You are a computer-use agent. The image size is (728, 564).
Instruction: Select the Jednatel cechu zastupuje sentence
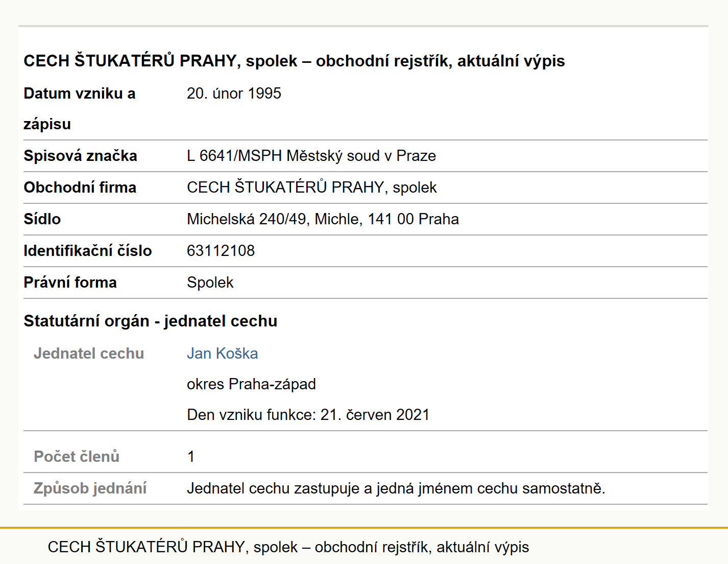click(396, 488)
